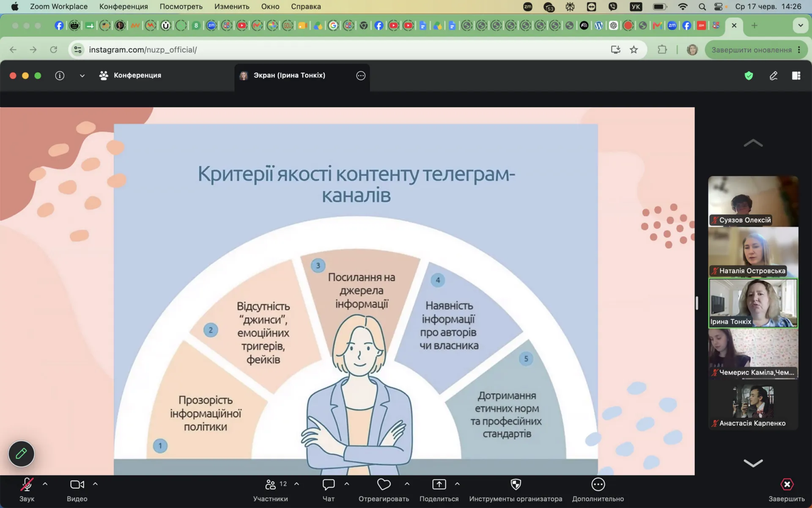This screenshot has height=508, width=812.
Task: Expand the chevron beside Участники
Action: pos(296,484)
